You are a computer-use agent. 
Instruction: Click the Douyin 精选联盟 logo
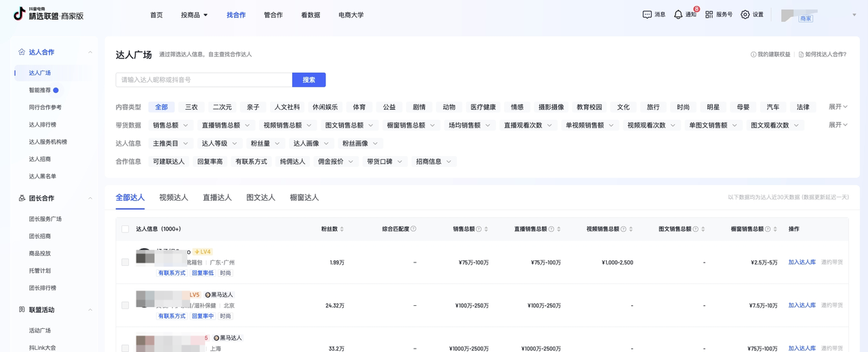[x=49, y=14]
